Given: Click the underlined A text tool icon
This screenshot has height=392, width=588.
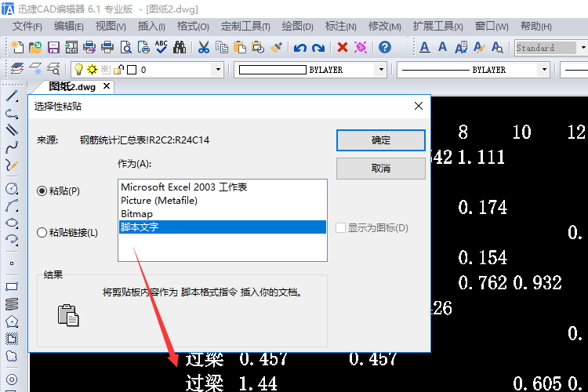Looking at the screenshot, I should click(424, 48).
